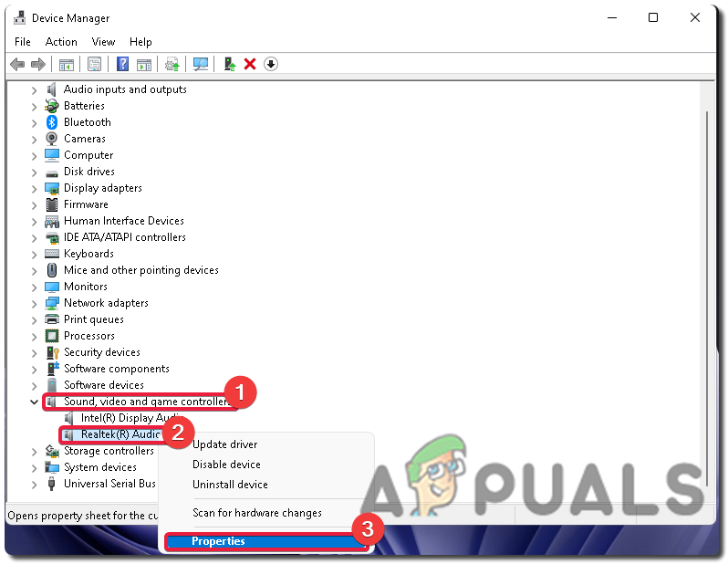Choose Uninstall device in context menu
The width and height of the screenshot is (728, 564).
(230, 484)
